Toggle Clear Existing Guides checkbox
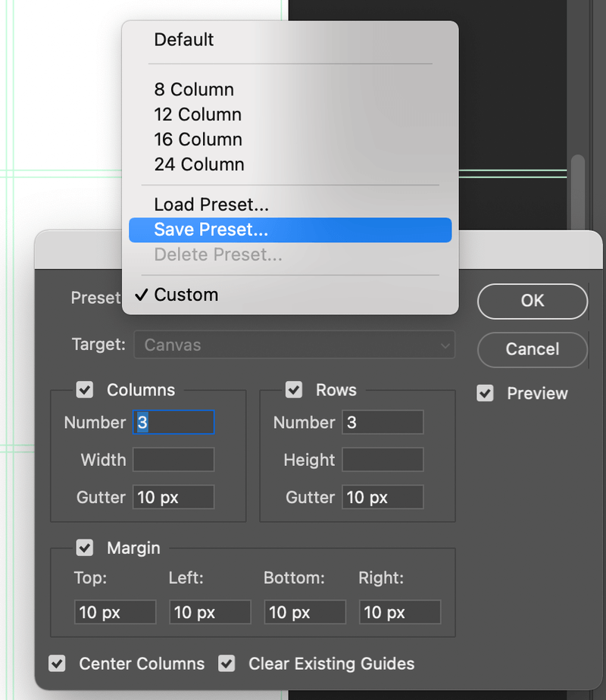 coord(226,664)
